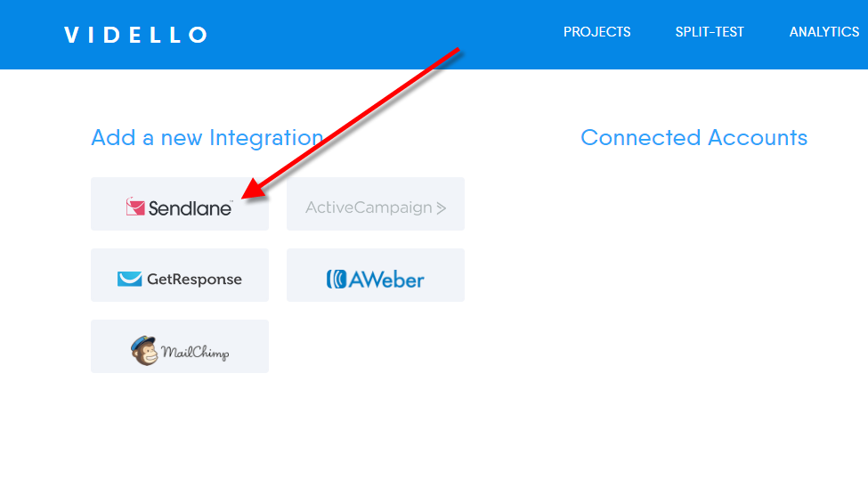868x487 pixels.
Task: Click the Sendlane pink envelope icon
Action: (135, 207)
